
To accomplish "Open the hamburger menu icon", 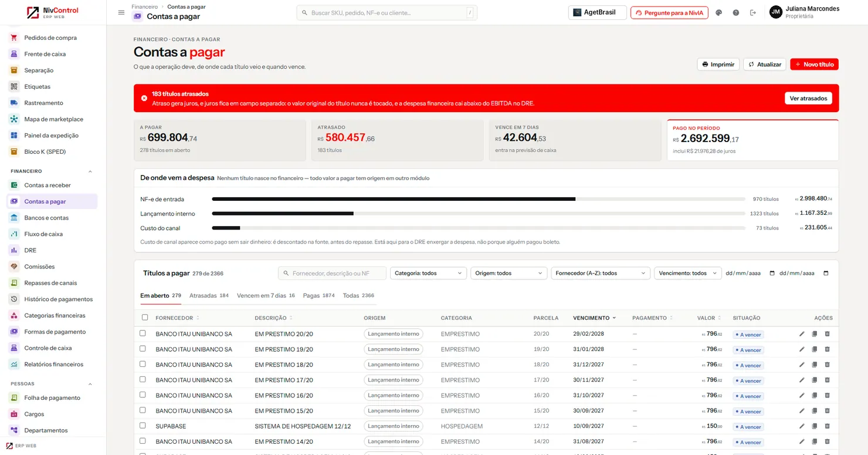I will pos(121,12).
